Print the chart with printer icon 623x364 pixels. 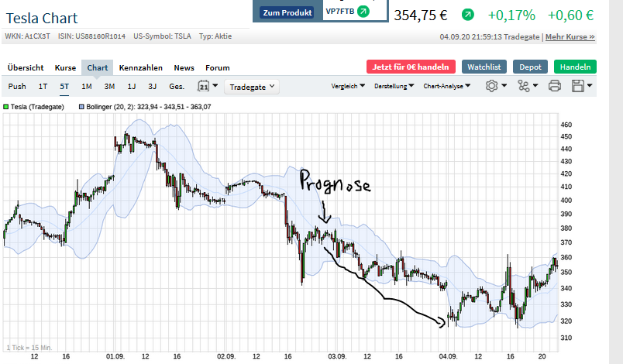[555, 86]
